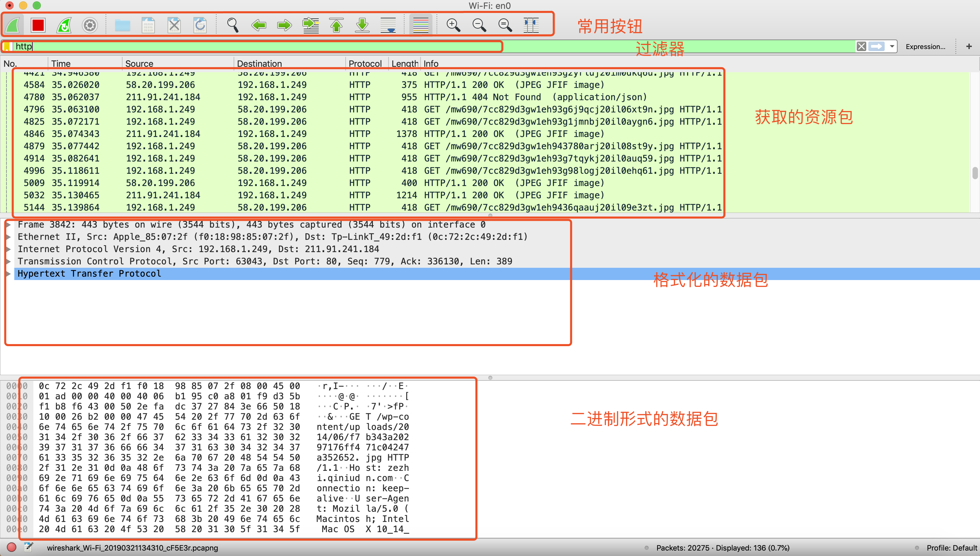Find a packet with the magnifier icon

[233, 25]
